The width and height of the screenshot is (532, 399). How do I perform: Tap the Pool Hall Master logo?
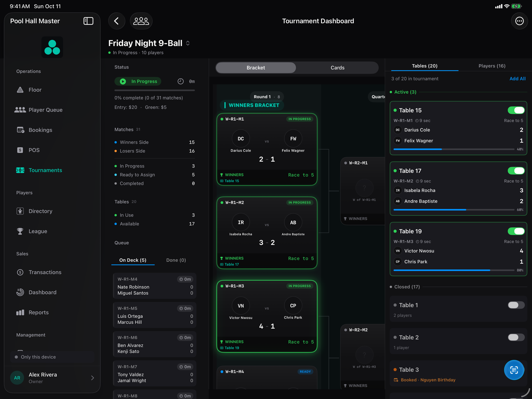coord(52,47)
